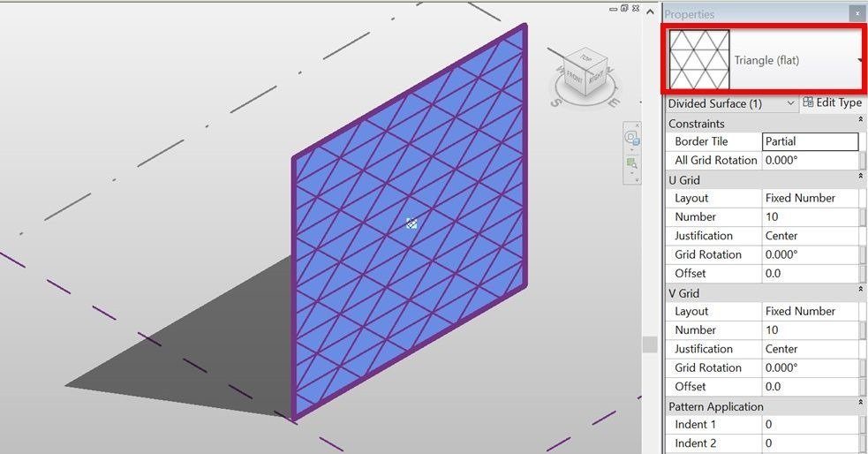Viewport: 868px width, 454px height.
Task: Close the Properties palette
Action: coord(857,13)
